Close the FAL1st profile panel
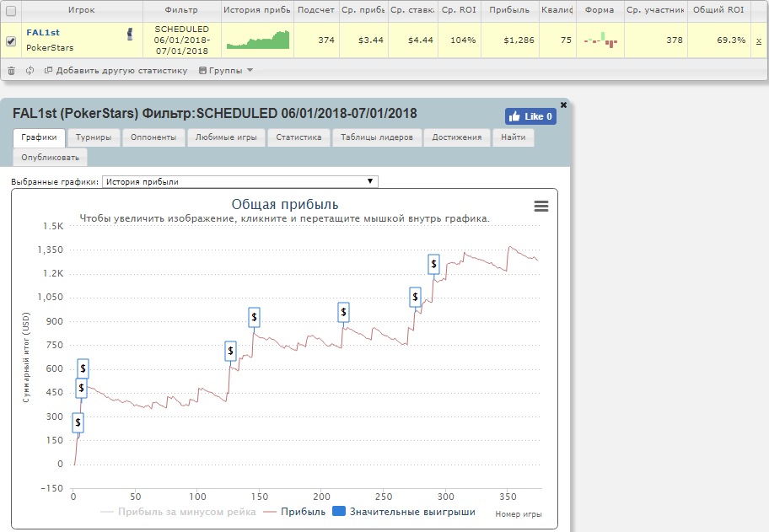The width and height of the screenshot is (769, 532). pyautogui.click(x=563, y=105)
